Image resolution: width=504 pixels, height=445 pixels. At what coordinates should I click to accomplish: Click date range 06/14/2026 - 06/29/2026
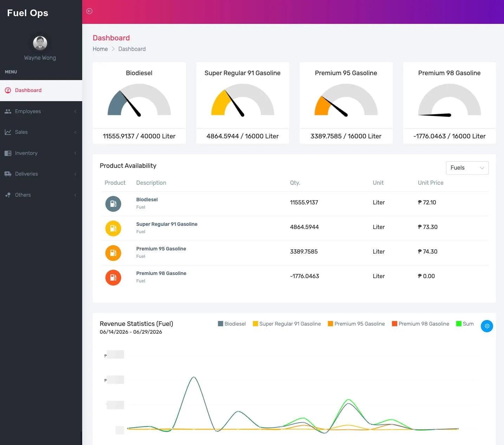pos(131,332)
